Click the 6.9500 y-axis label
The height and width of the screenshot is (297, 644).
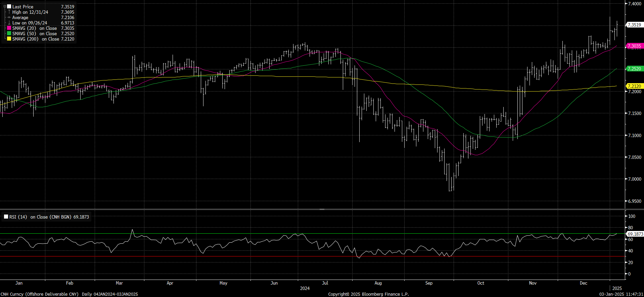click(x=635, y=201)
